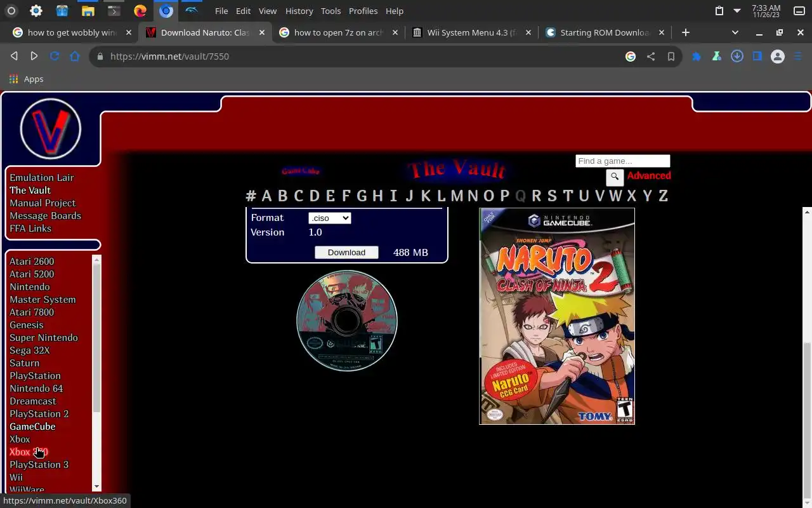This screenshot has height=508, width=812.
Task: Open the extensions puzzle piece icon
Action: click(x=697, y=57)
